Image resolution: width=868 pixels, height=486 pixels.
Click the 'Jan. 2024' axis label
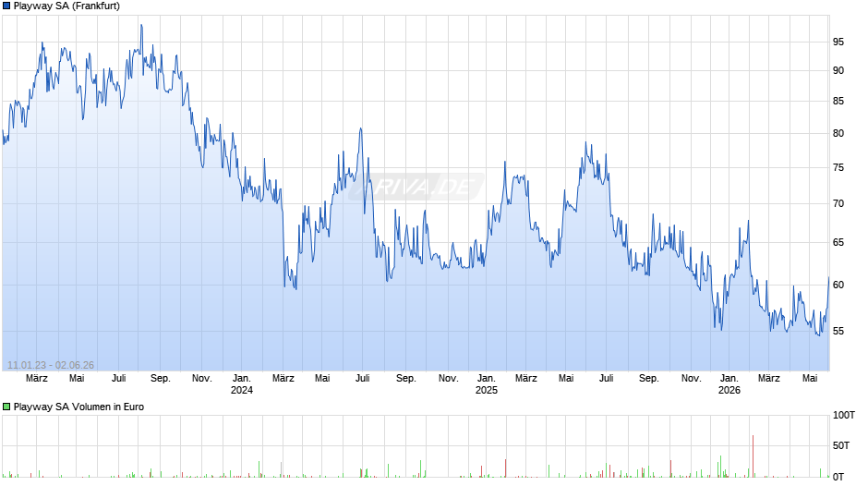pos(242,384)
